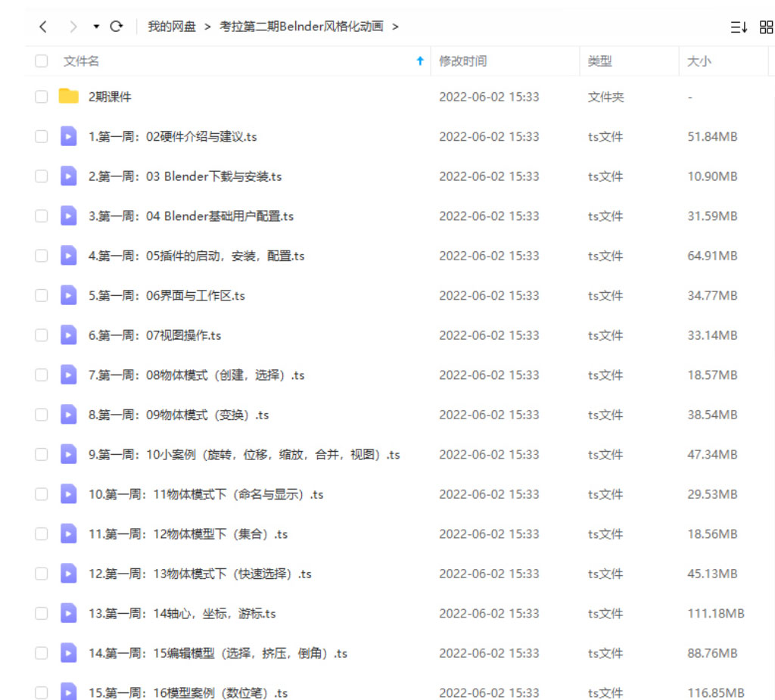
Task: Check the box for 05插件的启动 file
Action: click(x=42, y=256)
